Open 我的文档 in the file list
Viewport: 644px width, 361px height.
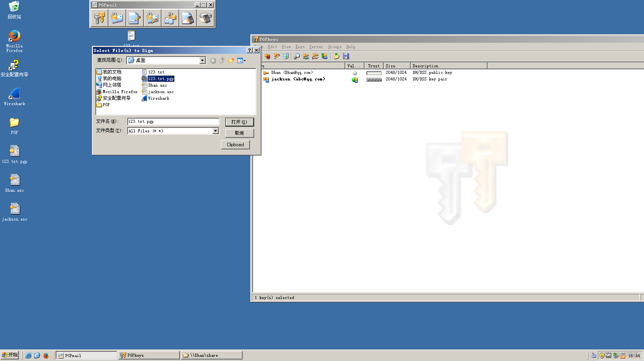[109, 72]
